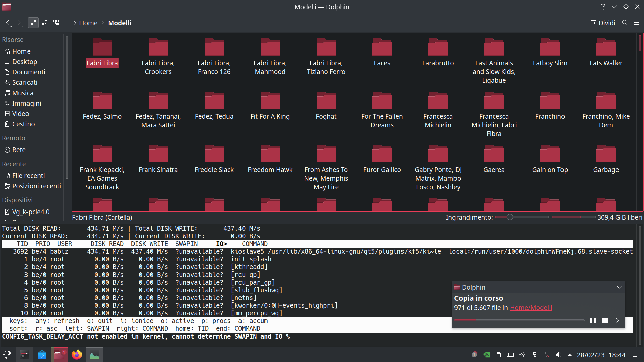Open the hamburger menu
Screen dimensions: 644x362
(636, 23)
